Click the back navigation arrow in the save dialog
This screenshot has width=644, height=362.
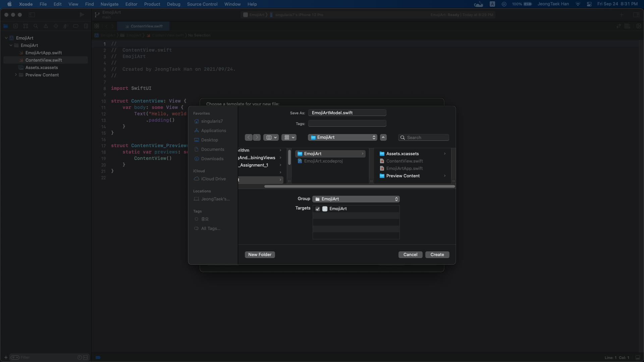[x=249, y=137]
